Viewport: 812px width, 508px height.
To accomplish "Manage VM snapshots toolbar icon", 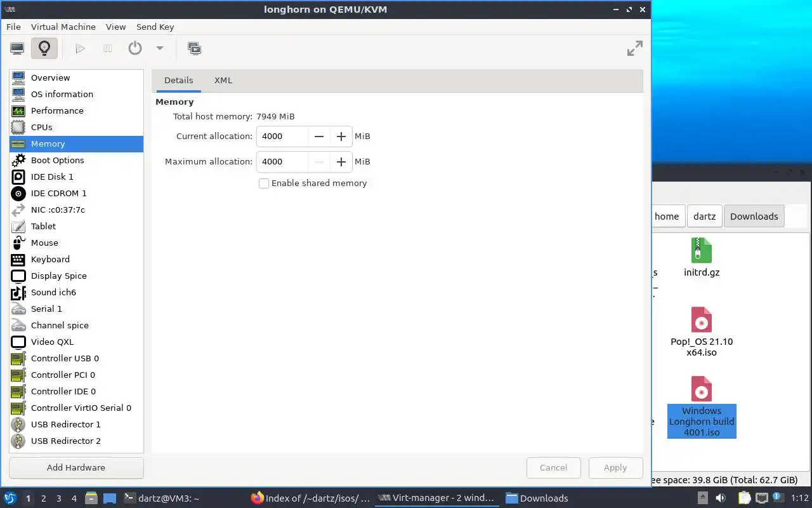I will coord(194,48).
